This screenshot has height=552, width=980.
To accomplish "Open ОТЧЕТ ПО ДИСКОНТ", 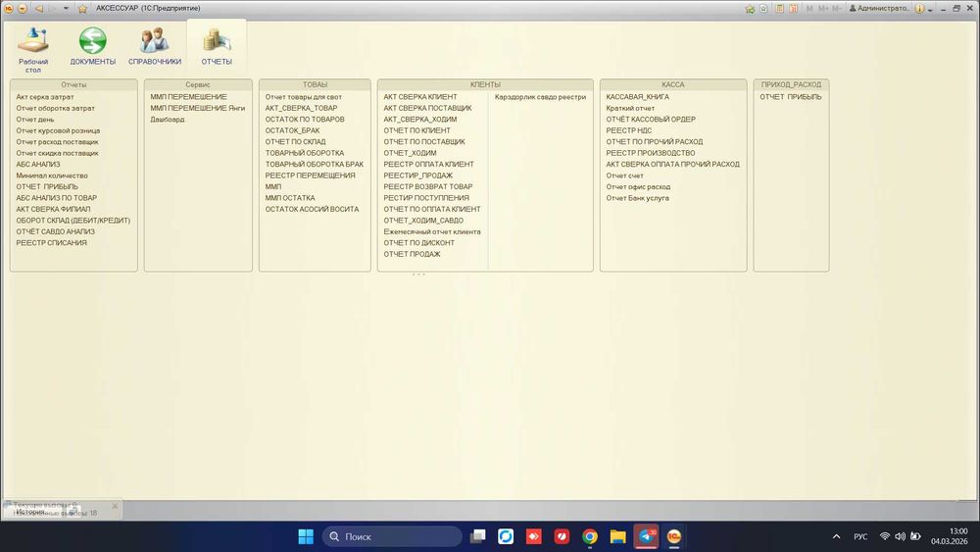I will [x=418, y=243].
